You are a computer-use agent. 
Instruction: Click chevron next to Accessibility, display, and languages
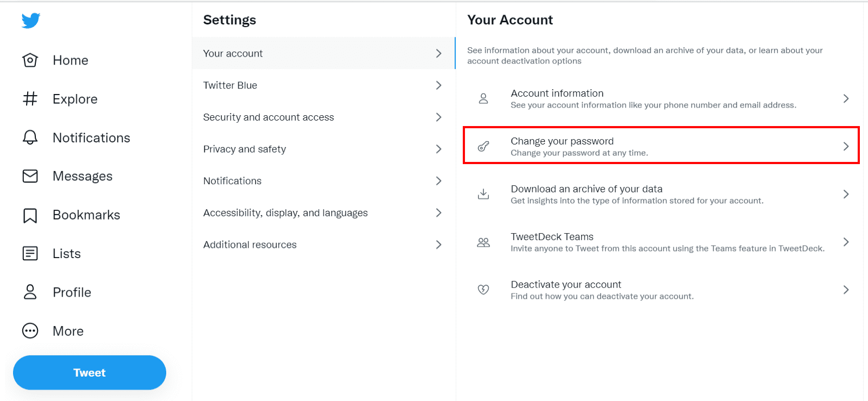[439, 213]
